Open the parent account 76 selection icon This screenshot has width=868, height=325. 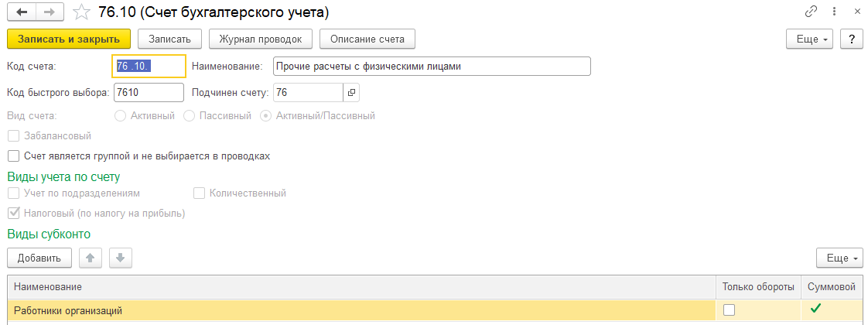point(351,93)
